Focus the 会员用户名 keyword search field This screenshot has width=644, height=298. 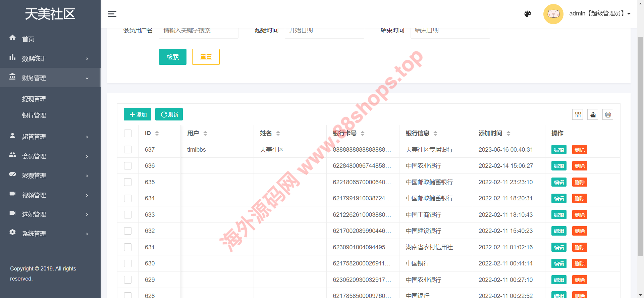point(199,31)
